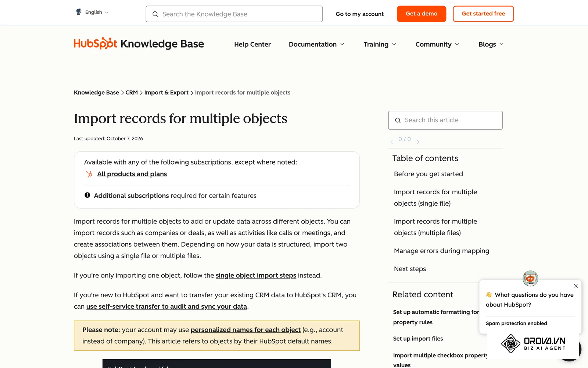Focus the Search the Knowledge Base field
588x368 pixels.
[234, 14]
